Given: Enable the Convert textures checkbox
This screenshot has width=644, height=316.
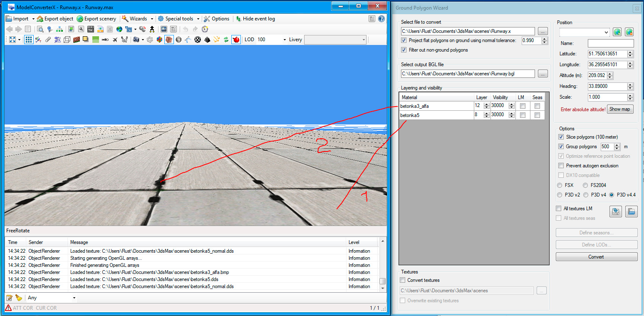Looking at the screenshot, I should 402,280.
